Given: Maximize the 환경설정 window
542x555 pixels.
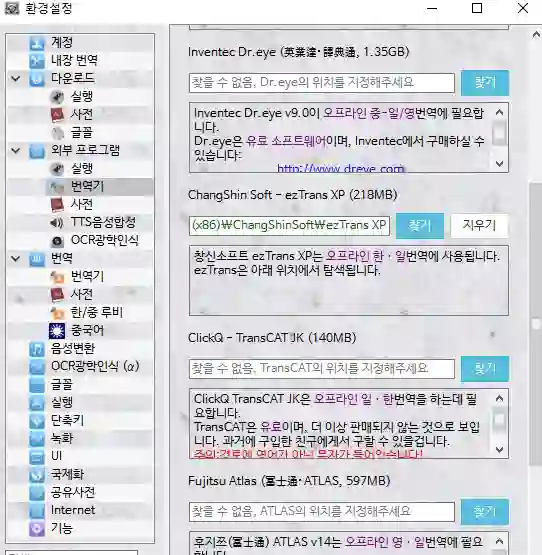Looking at the screenshot, I should (x=477, y=8).
